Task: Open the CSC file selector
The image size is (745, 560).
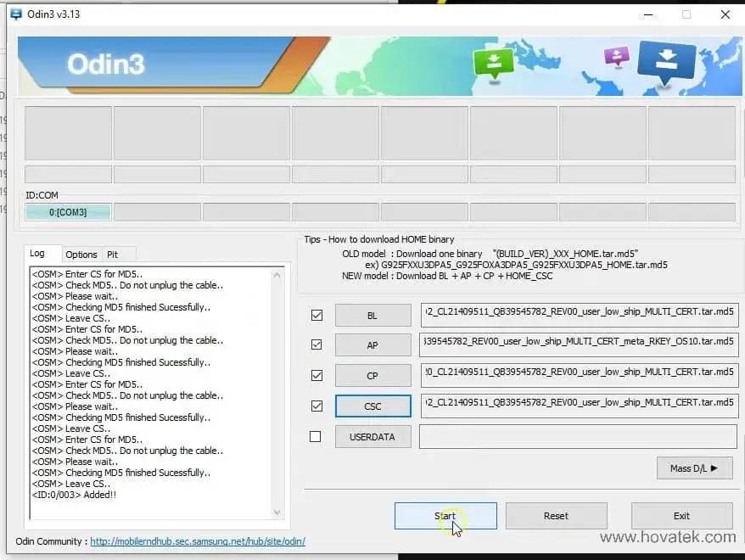Action: [372, 406]
